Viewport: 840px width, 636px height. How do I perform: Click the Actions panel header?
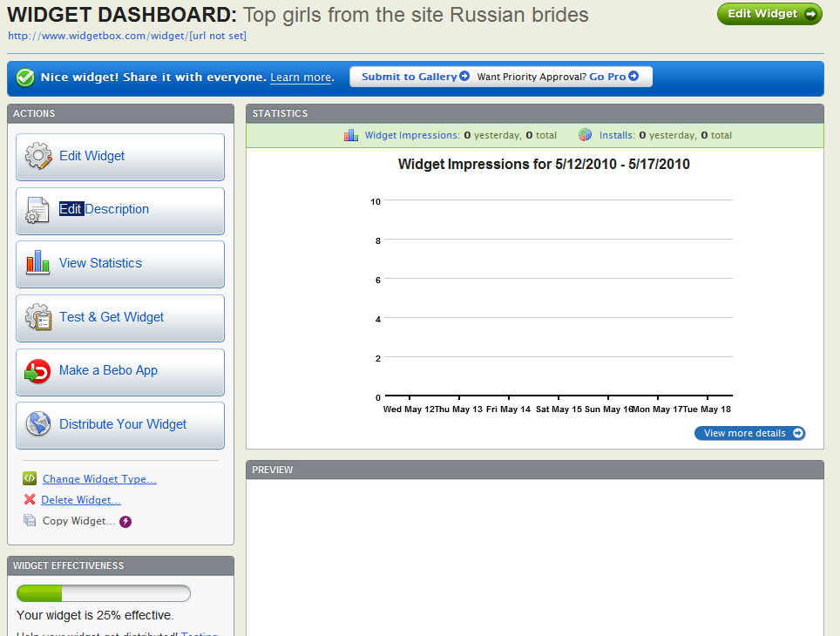[120, 113]
